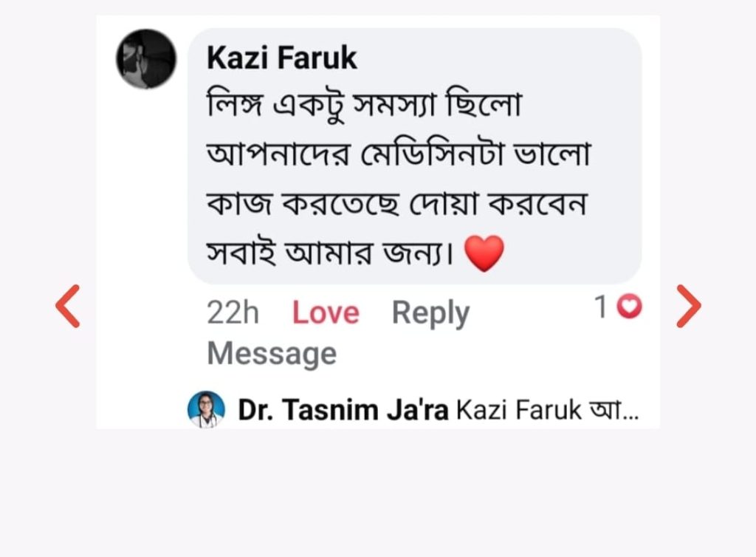Screen dimensions: 756x557
Task: Click the comment line 'আপনাদের মেডিসিনটা ভালো'
Action: click(x=399, y=154)
